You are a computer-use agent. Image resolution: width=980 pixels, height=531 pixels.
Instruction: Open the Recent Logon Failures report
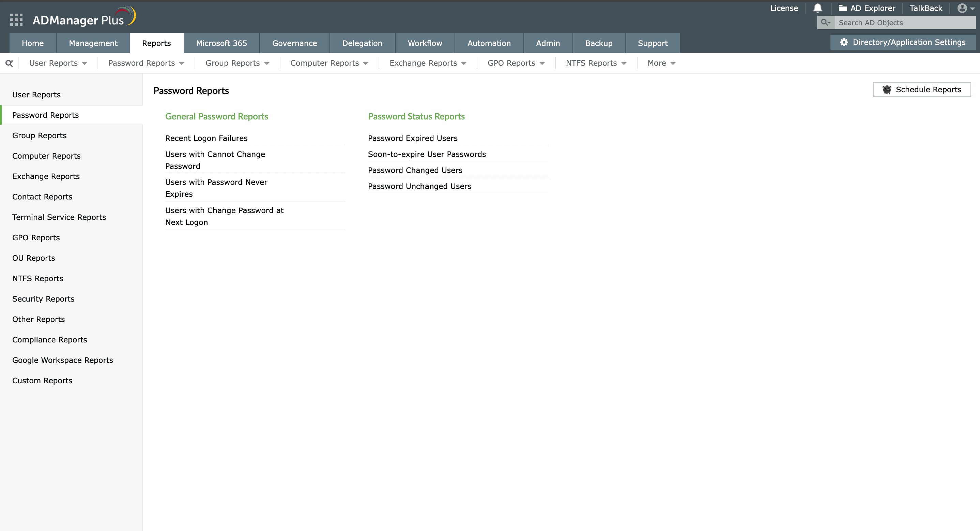(206, 138)
